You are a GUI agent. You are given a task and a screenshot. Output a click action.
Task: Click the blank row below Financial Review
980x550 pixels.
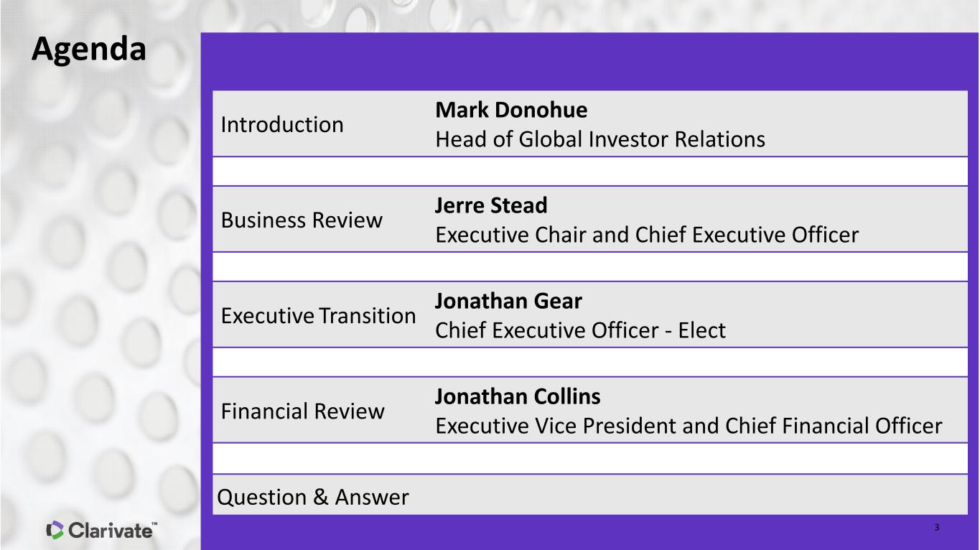590,458
